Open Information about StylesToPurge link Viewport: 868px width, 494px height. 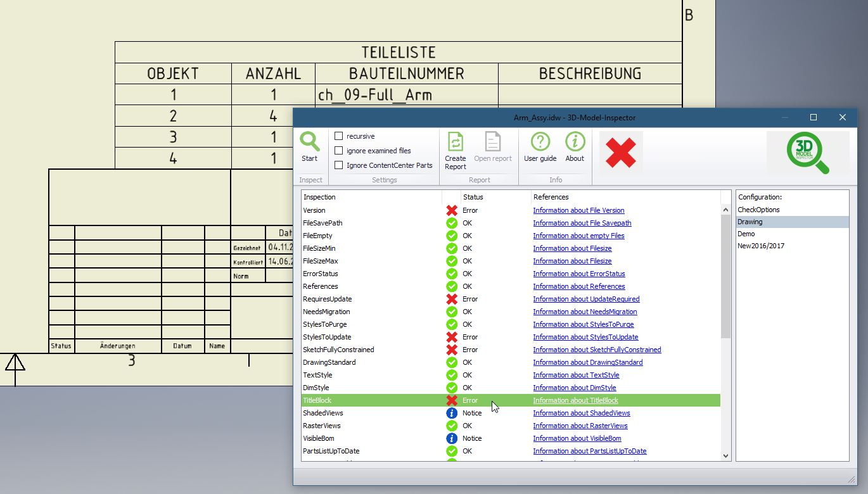584,324
